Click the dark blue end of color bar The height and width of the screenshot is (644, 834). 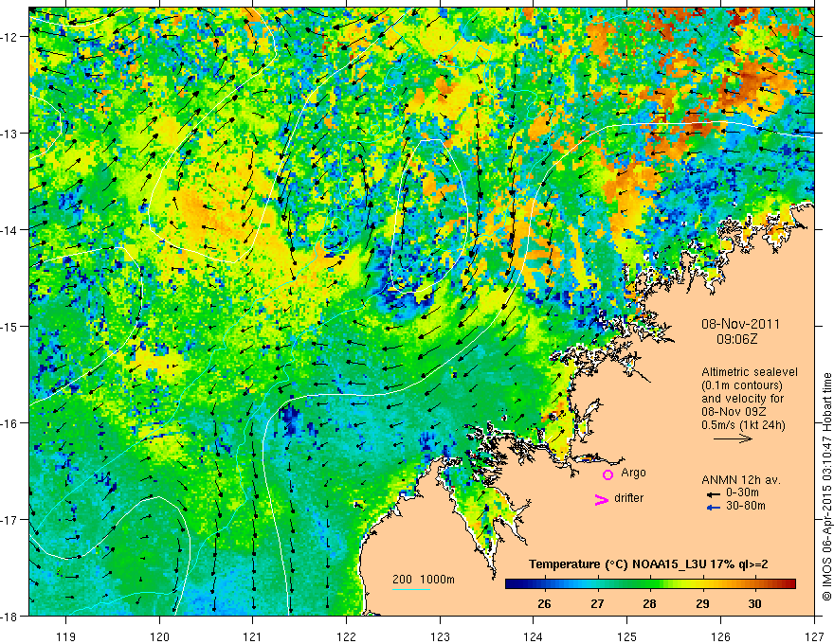[x=511, y=584]
